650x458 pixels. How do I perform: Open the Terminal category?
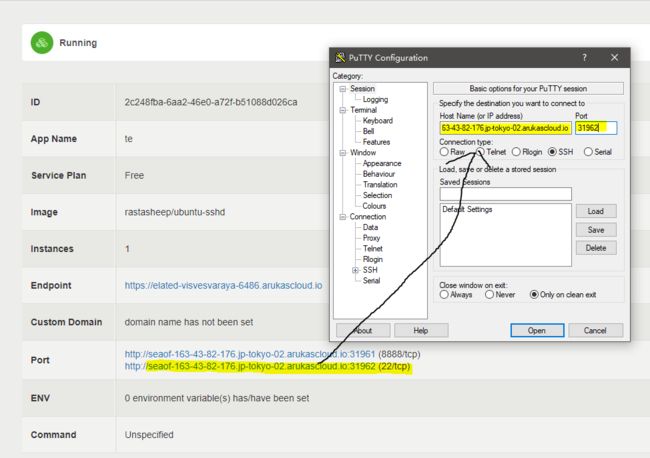(x=363, y=110)
